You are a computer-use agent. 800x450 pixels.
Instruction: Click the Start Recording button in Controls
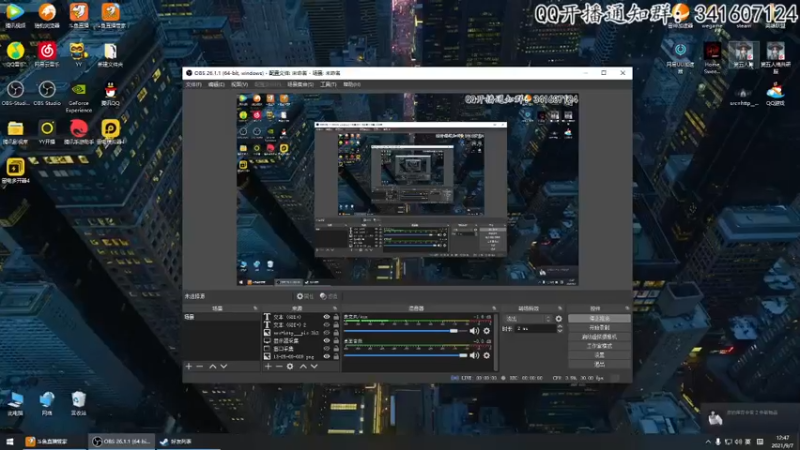(x=599, y=328)
